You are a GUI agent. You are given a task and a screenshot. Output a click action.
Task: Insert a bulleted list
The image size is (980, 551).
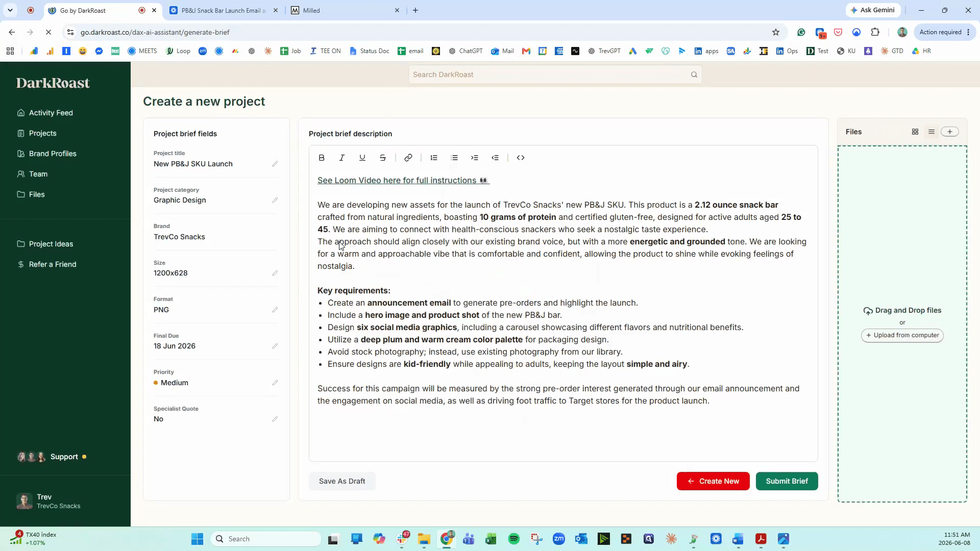click(x=454, y=158)
